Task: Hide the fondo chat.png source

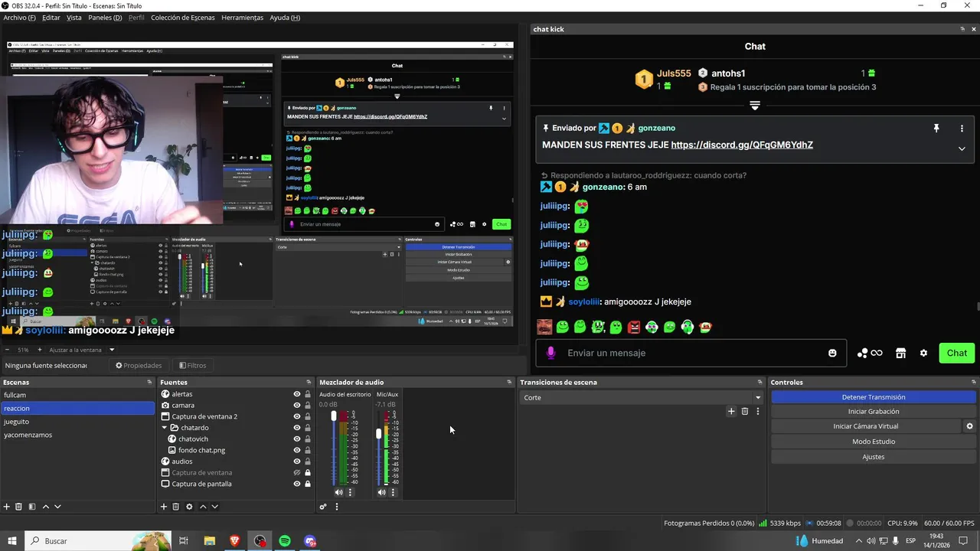Action: coord(297,450)
